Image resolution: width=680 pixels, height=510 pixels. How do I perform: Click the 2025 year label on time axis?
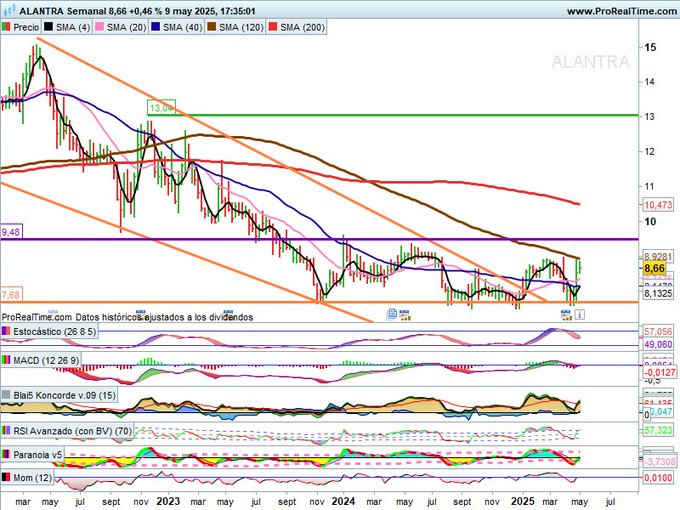[523, 501]
